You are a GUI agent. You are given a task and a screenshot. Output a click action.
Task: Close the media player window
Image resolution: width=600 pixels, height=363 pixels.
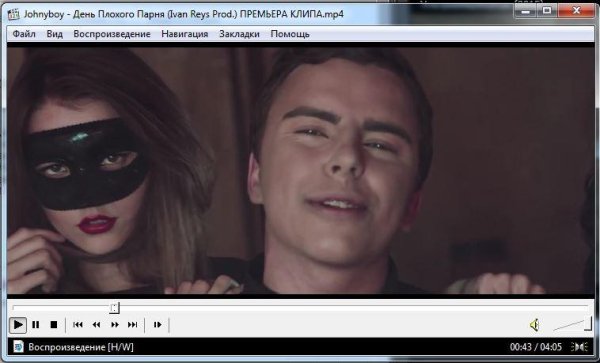[576, 11]
